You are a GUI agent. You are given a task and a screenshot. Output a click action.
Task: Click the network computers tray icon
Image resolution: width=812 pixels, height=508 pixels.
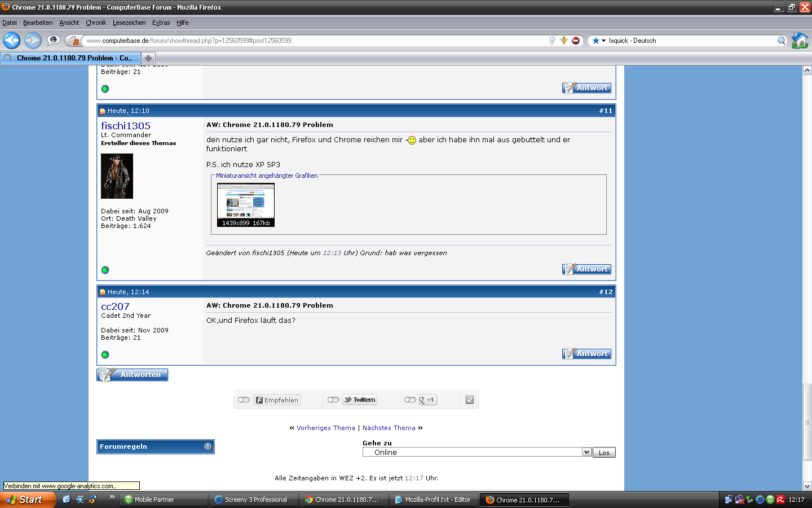click(729, 500)
